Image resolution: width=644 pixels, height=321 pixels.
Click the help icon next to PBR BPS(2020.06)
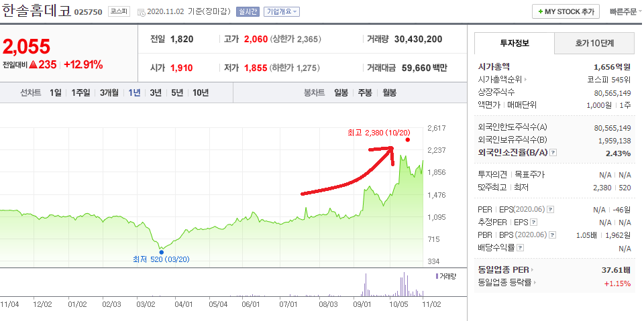coord(553,235)
